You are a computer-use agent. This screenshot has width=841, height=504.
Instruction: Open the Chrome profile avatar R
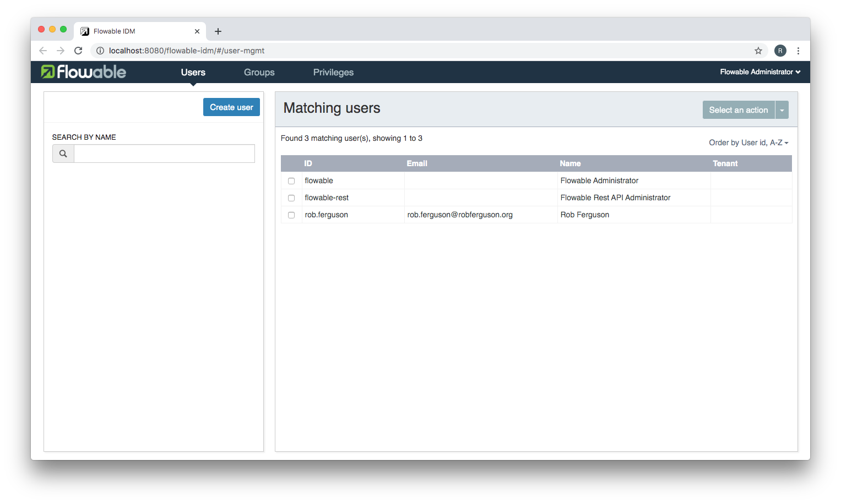[780, 51]
